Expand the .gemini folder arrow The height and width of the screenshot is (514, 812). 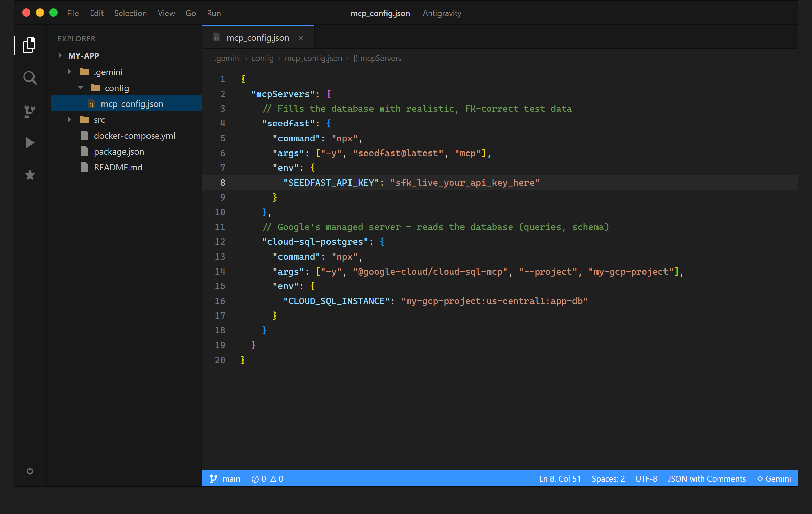click(69, 72)
